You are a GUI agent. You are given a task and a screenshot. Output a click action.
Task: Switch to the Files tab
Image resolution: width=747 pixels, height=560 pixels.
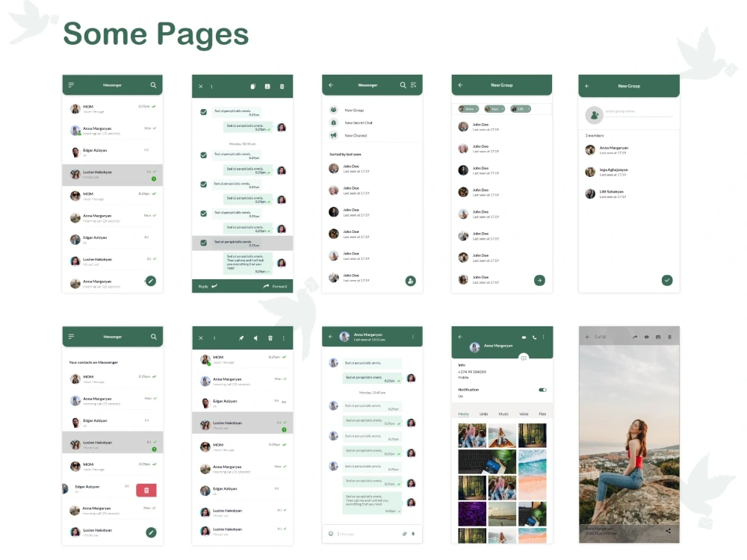point(542,414)
